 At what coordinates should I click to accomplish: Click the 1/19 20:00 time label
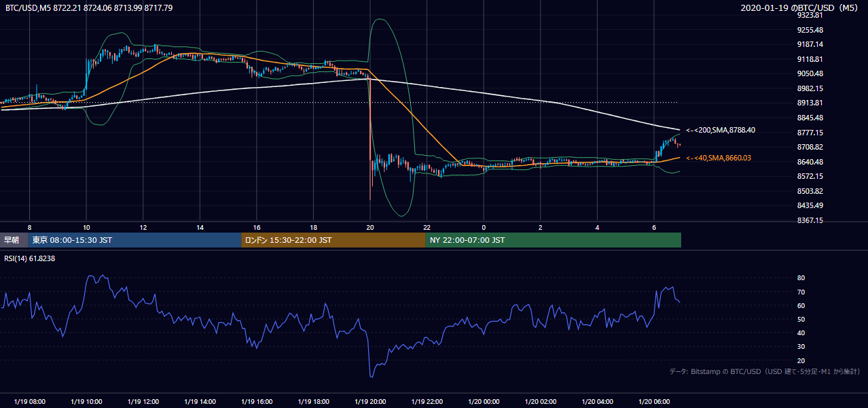(370, 402)
